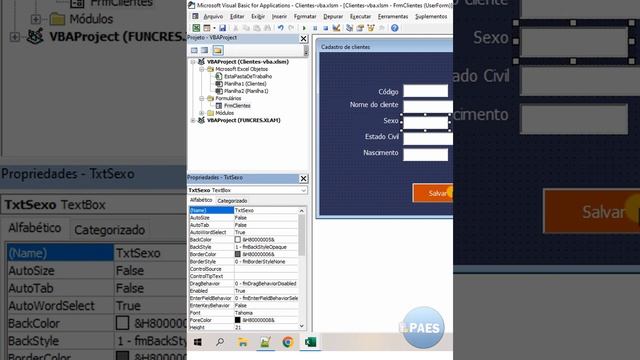The width and height of the screenshot is (640, 360).
Task: Click the Insert UserForm toolbar icon
Action: click(x=207, y=28)
